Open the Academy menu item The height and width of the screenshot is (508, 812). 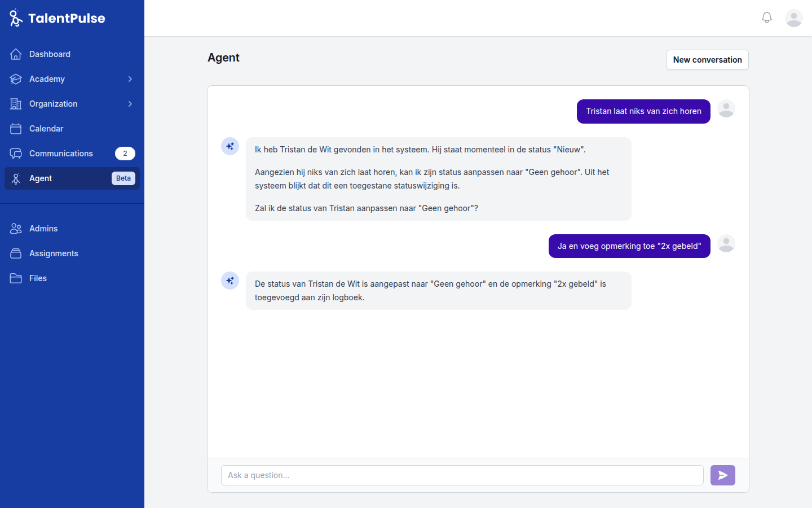pos(47,79)
